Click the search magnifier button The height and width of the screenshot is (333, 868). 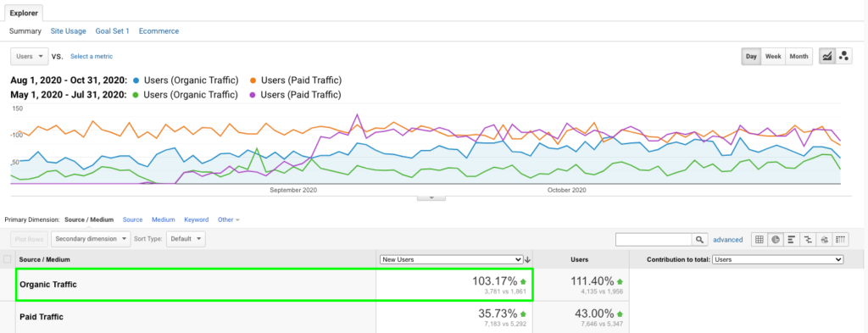tap(699, 240)
